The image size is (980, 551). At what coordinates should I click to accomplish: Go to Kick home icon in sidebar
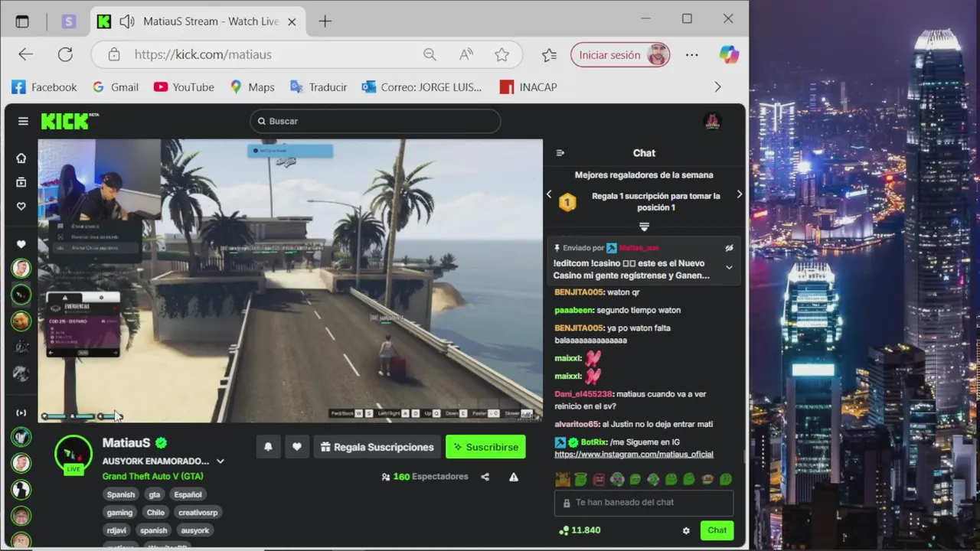(x=21, y=158)
